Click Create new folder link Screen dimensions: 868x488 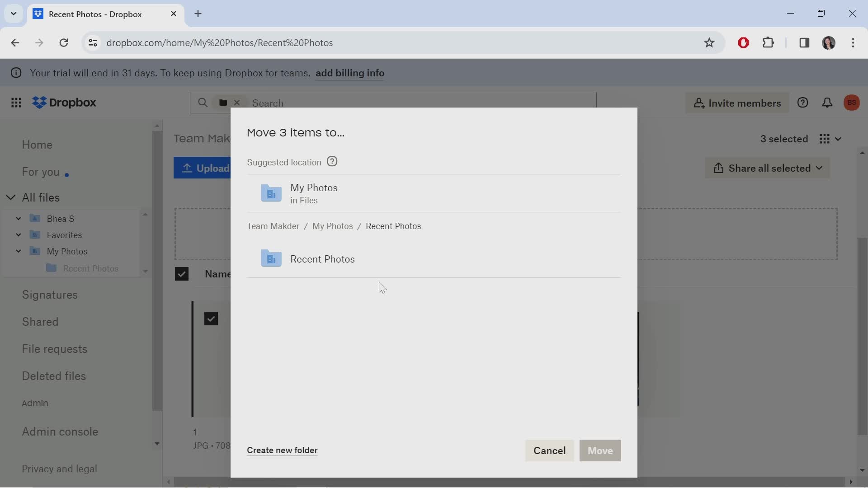[282, 450]
